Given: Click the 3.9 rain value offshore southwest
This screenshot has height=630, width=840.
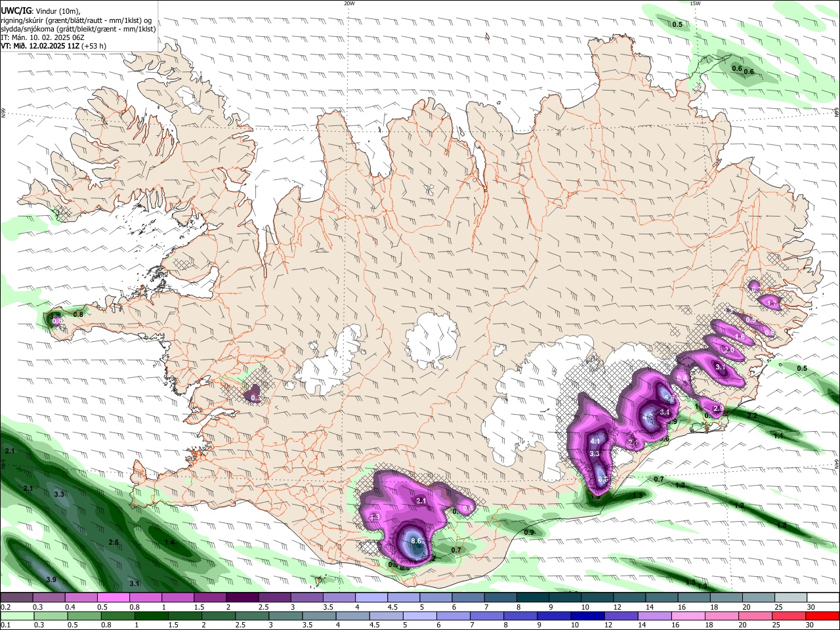Looking at the screenshot, I should pos(51,579).
